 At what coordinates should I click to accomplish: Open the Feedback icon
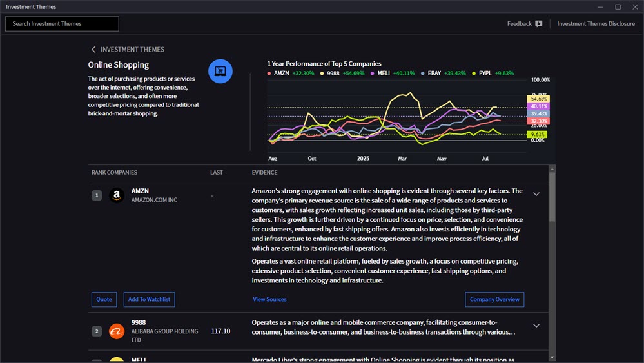(539, 24)
